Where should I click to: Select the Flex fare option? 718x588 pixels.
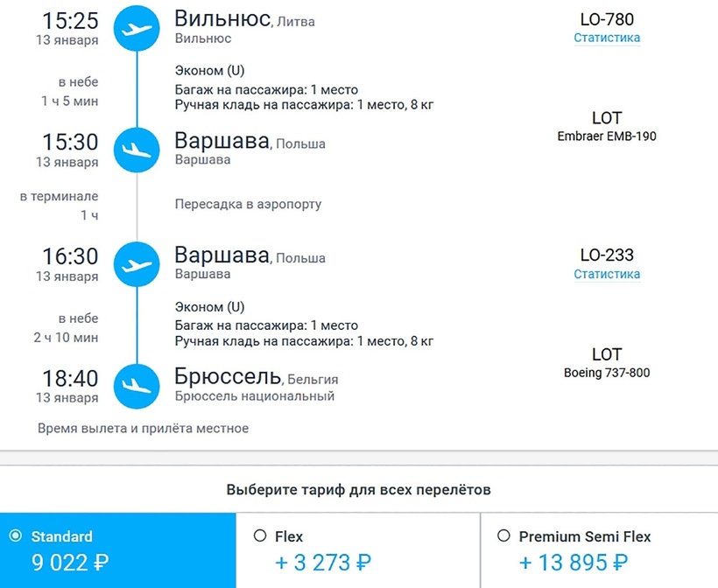point(259,536)
